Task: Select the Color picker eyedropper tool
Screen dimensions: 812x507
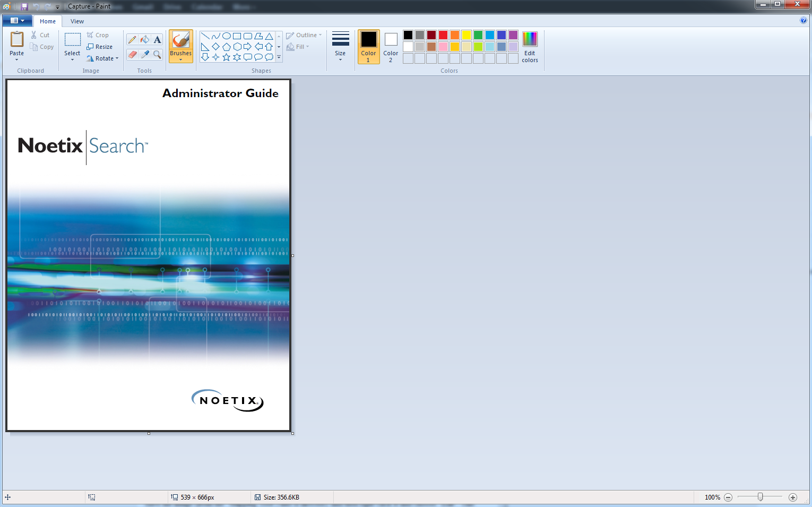Action: 145,54
